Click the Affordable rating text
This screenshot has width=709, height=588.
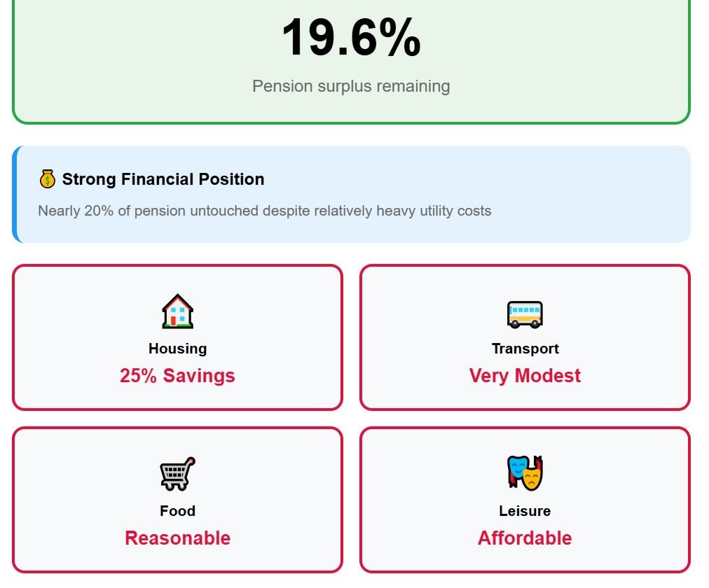525,538
